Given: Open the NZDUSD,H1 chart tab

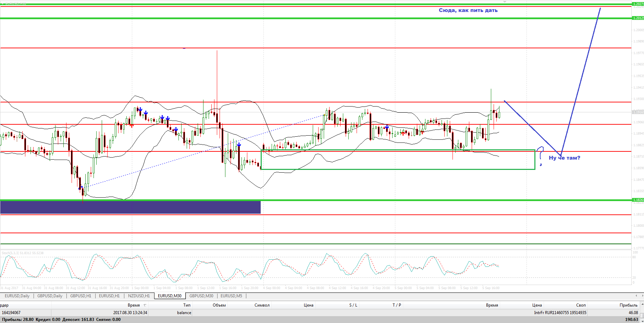Looking at the screenshot, I should pyautogui.click(x=139, y=296).
